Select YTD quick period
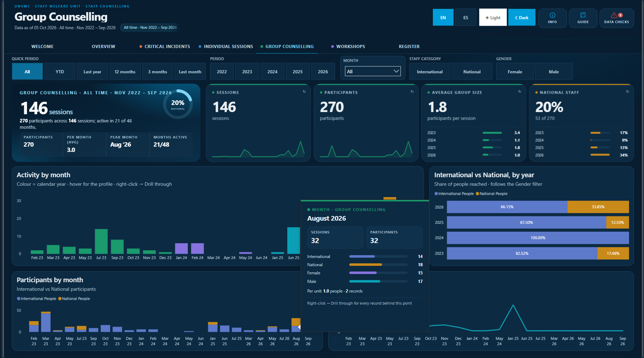644x358 pixels. (60, 72)
